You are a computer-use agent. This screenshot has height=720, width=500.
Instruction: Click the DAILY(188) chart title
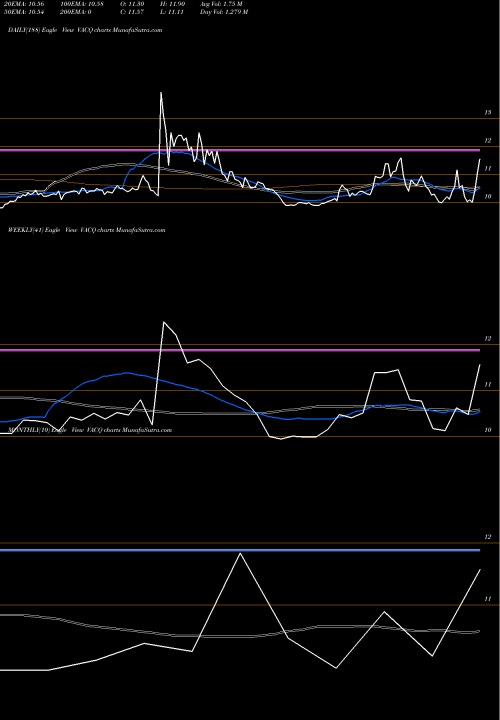tap(85, 30)
